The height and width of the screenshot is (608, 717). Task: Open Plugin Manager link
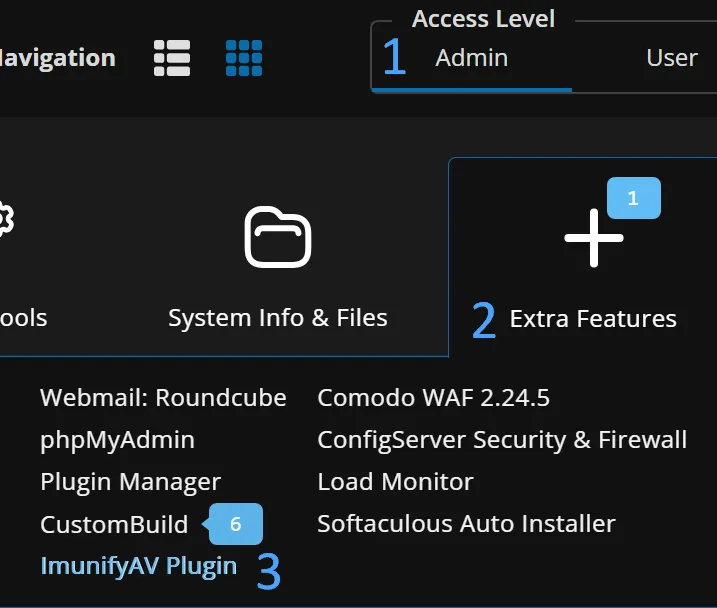coord(130,482)
